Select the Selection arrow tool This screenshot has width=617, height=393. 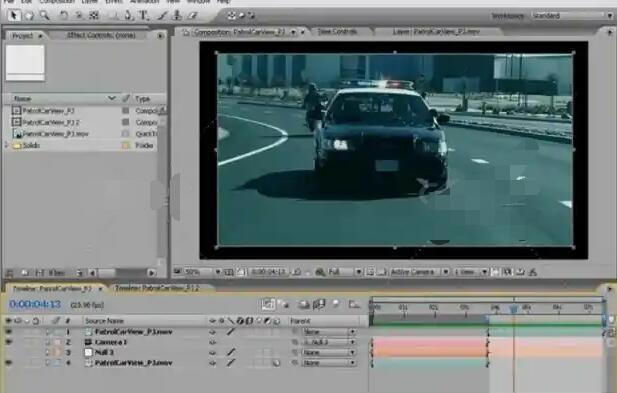point(14,15)
